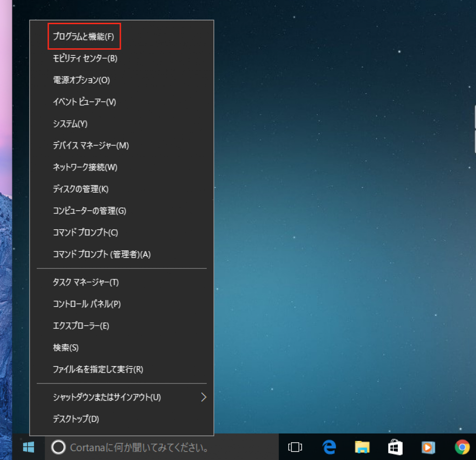Launch コマンド プロンプト (管理者)

pyautogui.click(x=100, y=254)
